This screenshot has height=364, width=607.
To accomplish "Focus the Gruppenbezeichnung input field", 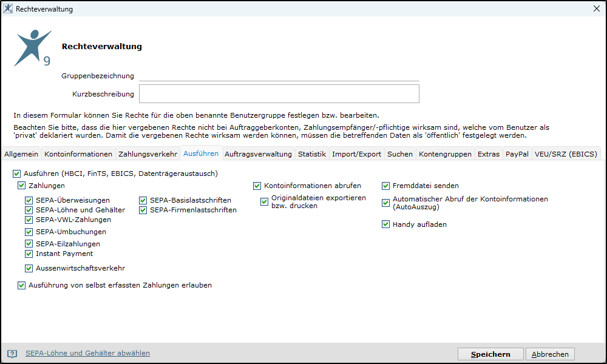I will 279,76.
